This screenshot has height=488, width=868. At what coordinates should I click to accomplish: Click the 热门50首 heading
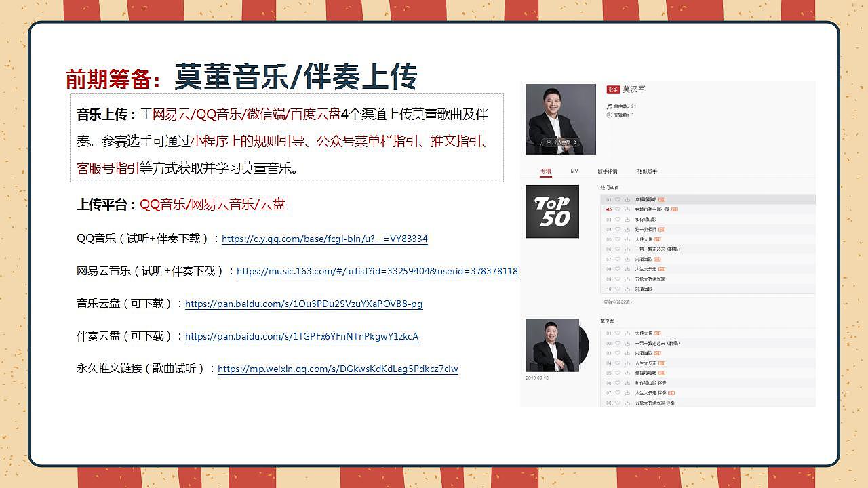(610, 187)
